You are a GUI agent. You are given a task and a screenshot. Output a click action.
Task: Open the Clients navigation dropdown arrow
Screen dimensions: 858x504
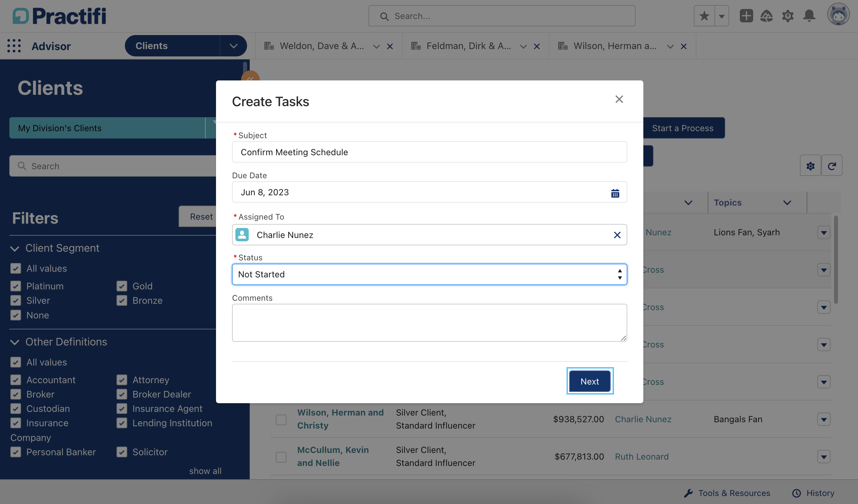pyautogui.click(x=233, y=46)
